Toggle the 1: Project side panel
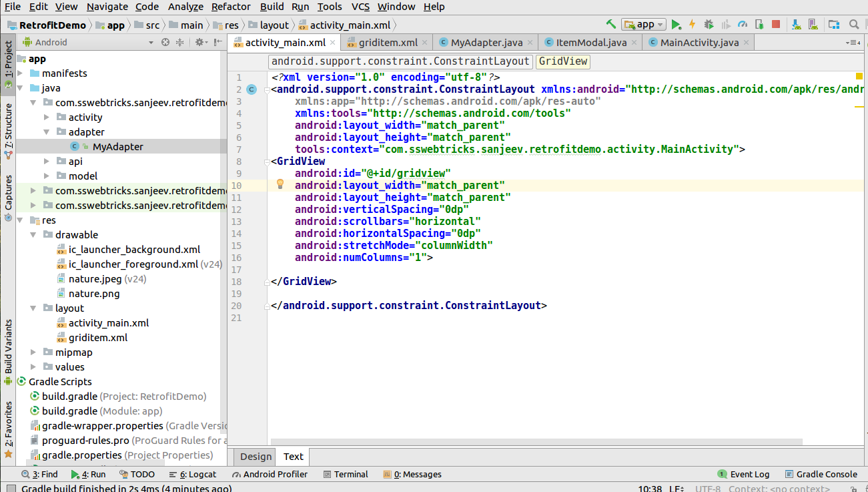The height and width of the screenshot is (492, 868). coord(9,64)
